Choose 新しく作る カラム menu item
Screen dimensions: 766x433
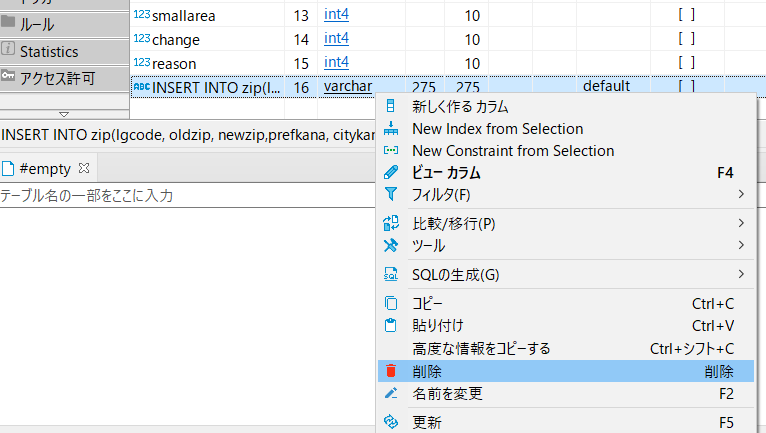pos(566,106)
